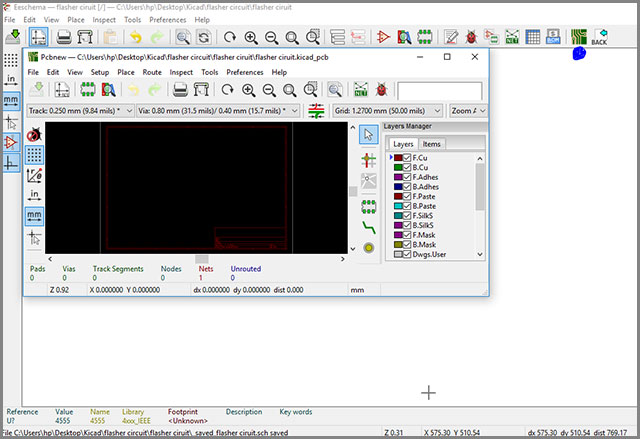This screenshot has width=640, height=439.
Task: Open Symbol Library Browser in Eeschema
Action: (404, 37)
